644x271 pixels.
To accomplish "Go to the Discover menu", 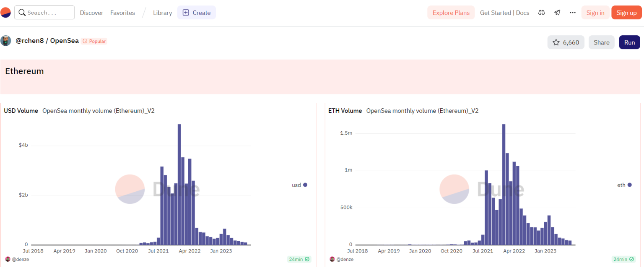I will (91, 13).
